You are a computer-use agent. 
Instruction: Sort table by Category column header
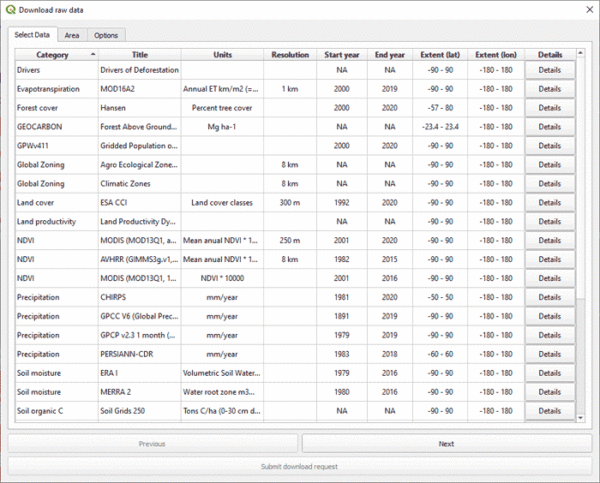pyautogui.click(x=56, y=55)
